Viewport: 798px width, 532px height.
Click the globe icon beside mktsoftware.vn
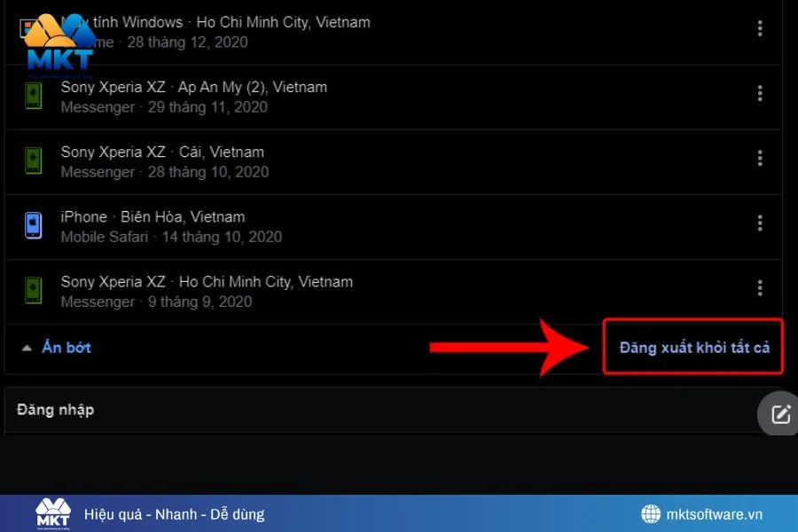(x=651, y=514)
